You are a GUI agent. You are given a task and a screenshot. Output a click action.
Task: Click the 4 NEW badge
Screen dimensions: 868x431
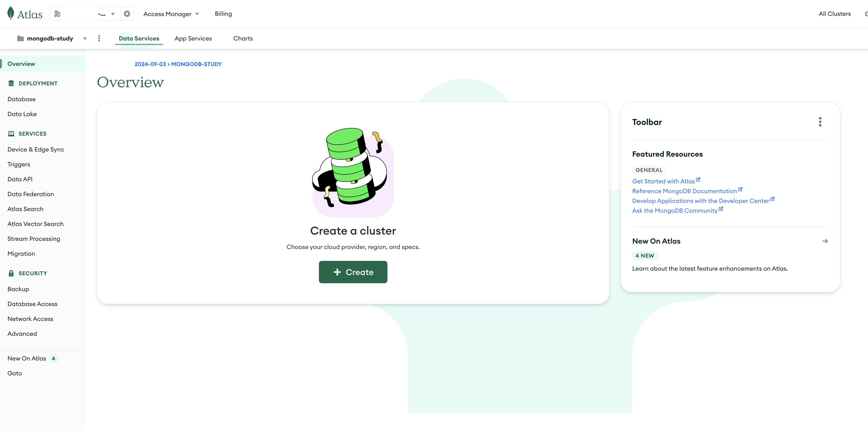tap(644, 256)
